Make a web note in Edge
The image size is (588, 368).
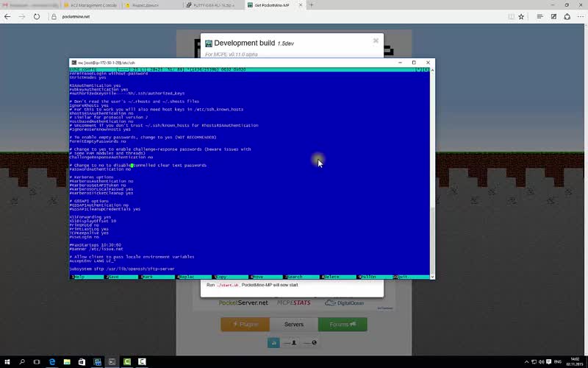pyautogui.click(x=553, y=16)
